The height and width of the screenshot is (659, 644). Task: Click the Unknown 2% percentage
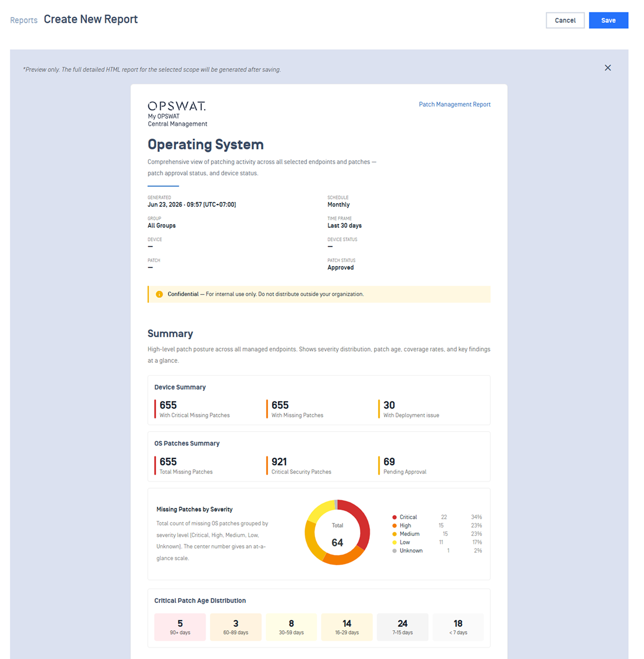click(478, 551)
